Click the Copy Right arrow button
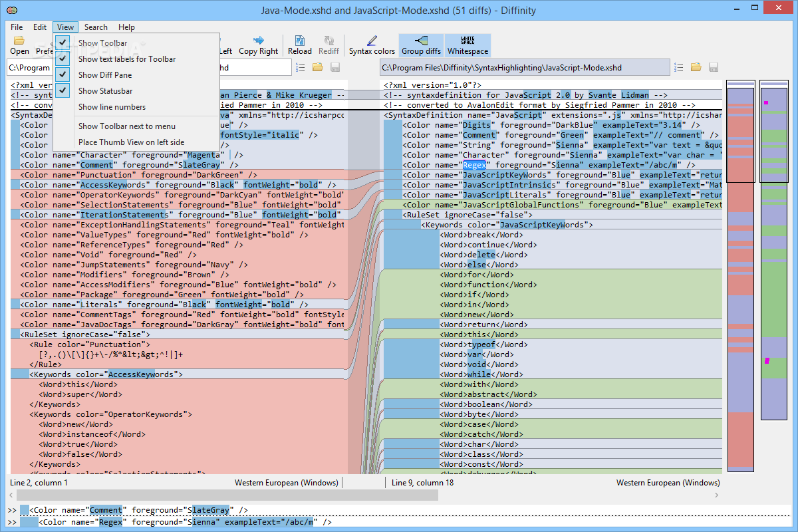Image resolution: width=798 pixels, height=532 pixels. point(258,45)
